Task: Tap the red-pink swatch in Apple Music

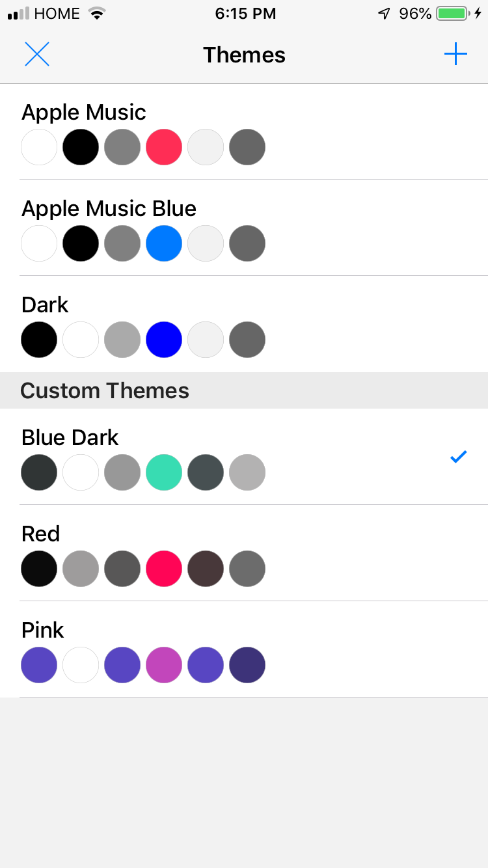Action: (x=164, y=147)
